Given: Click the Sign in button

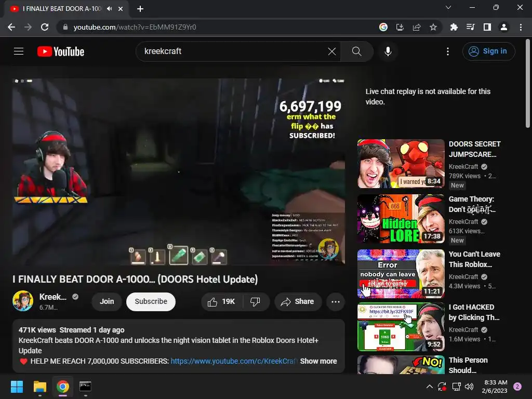Looking at the screenshot, I should [x=488, y=51].
